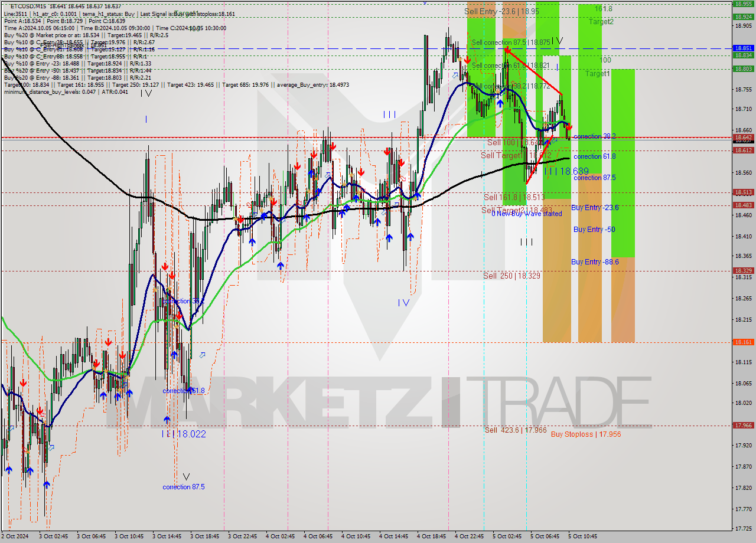756x543 pixels.
Task: Click the '4 Oct 02:45' time label
Action: 281,537
